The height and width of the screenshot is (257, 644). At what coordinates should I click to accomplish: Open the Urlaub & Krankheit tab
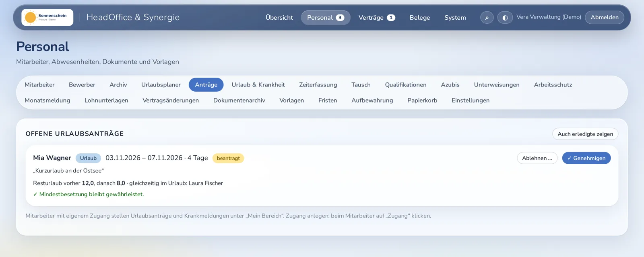tap(258, 85)
